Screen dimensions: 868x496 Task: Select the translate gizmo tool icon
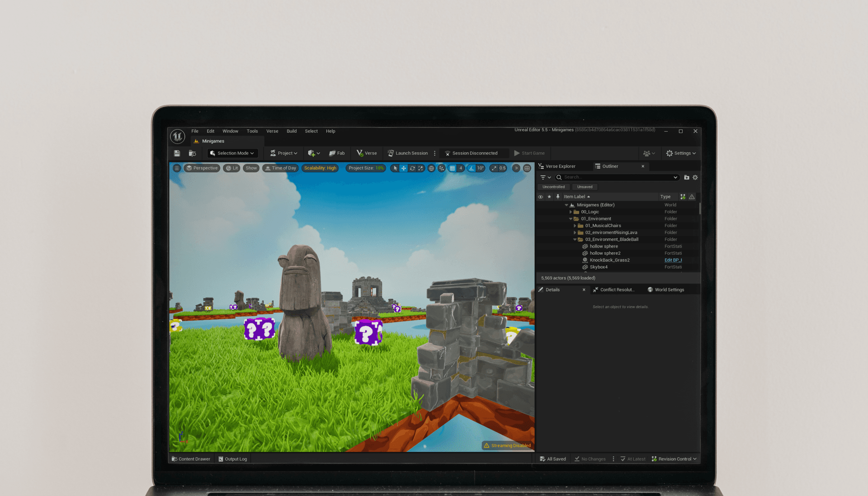pos(403,168)
